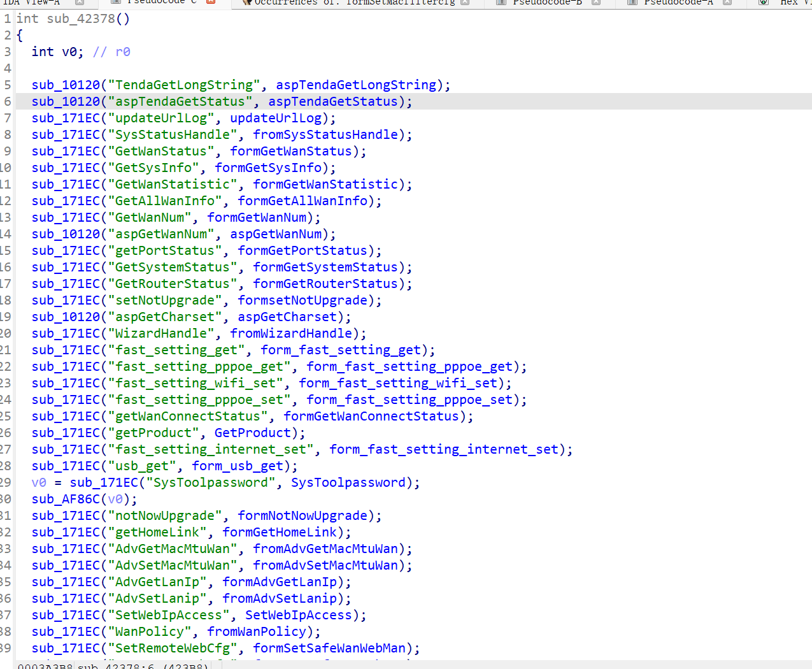This screenshot has height=669, width=812.
Task: Open form_fast_setting_wifi_set handler
Action: [x=398, y=383]
